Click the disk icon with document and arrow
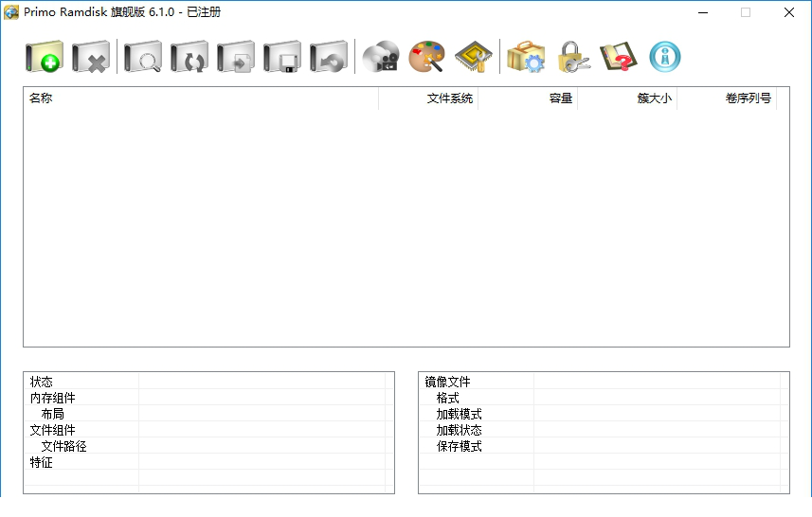The height and width of the screenshot is (517, 812). [x=236, y=57]
